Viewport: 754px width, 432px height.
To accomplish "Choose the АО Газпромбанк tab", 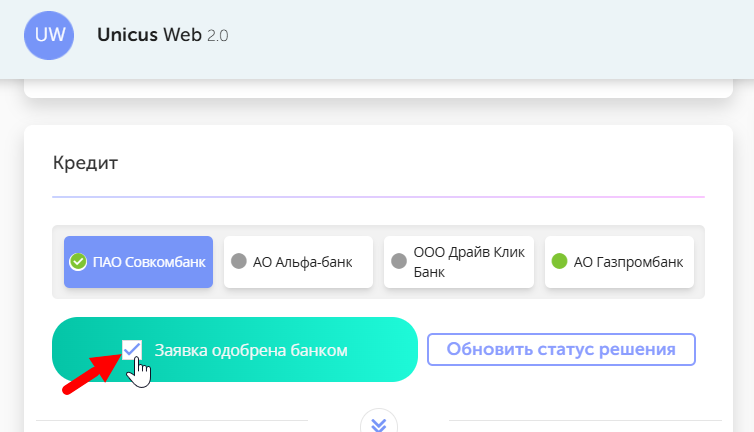I will tap(619, 262).
